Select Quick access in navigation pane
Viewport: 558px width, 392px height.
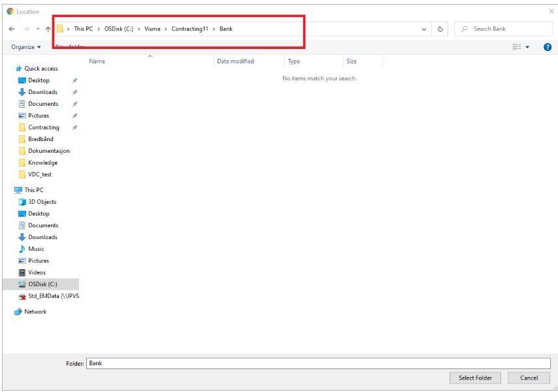coord(41,69)
